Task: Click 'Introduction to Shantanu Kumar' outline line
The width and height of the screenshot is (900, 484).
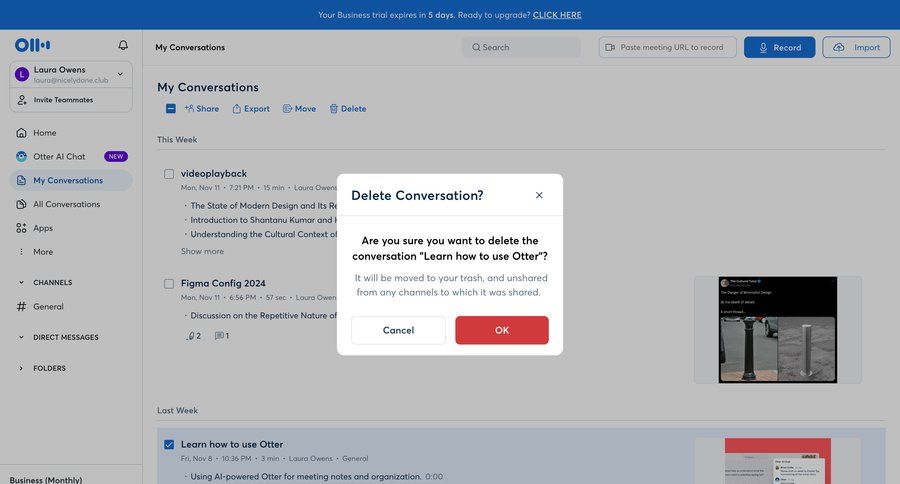Action: [x=263, y=220]
